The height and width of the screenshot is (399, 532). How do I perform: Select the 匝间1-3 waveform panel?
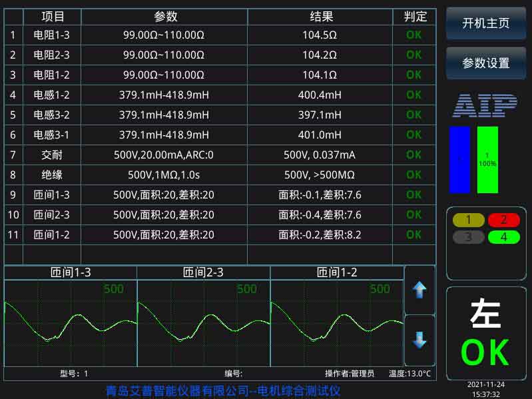coord(71,315)
